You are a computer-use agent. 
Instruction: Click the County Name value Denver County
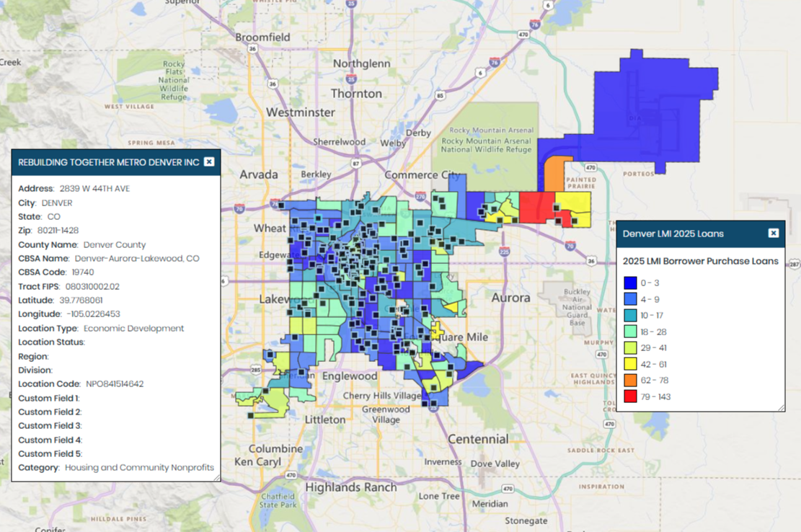(x=115, y=244)
